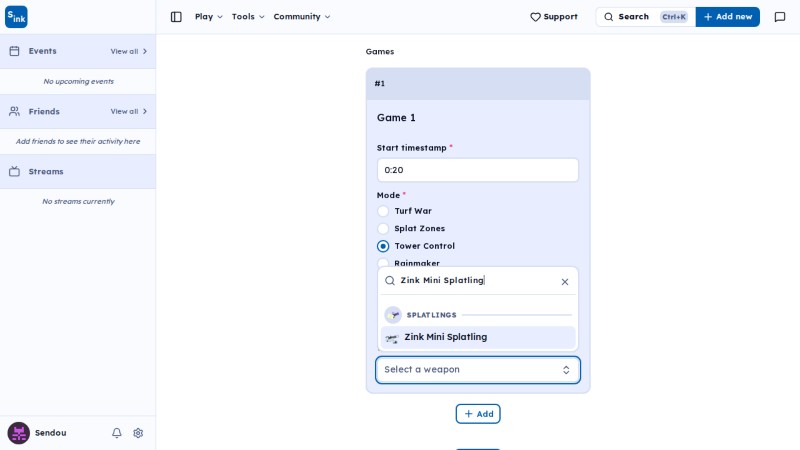
Task: Choose Zink Mini Splatling option
Action: pos(478,337)
